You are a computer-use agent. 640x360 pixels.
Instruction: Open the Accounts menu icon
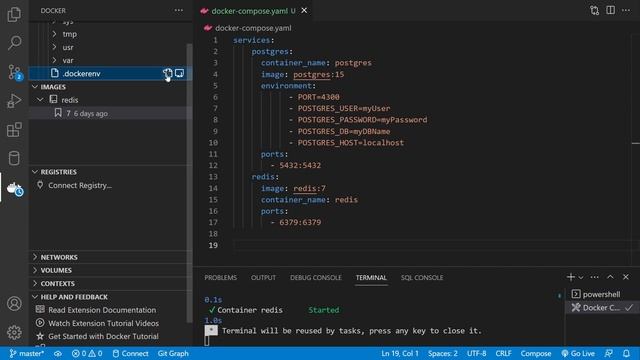[14, 303]
